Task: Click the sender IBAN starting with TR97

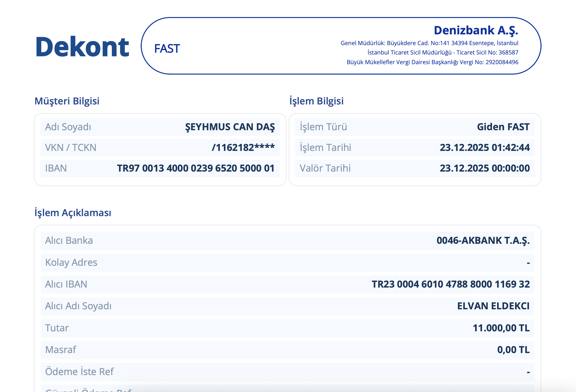Action: click(196, 168)
